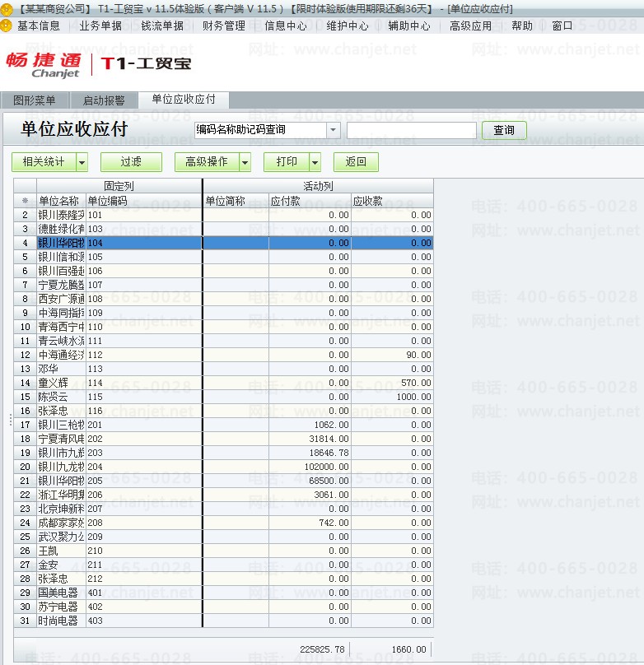Switch to the 图形菜单 tab

pos(34,100)
